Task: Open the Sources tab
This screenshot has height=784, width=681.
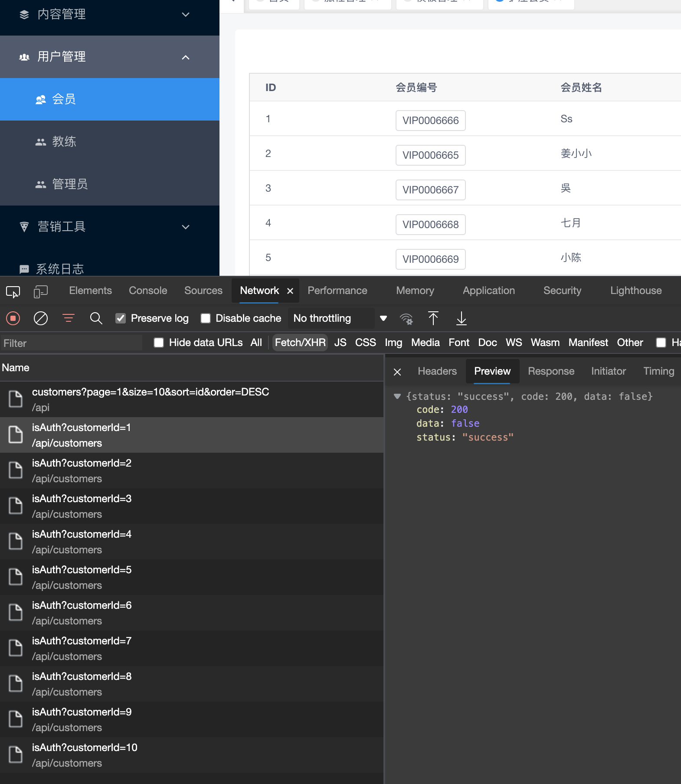Action: 203,291
